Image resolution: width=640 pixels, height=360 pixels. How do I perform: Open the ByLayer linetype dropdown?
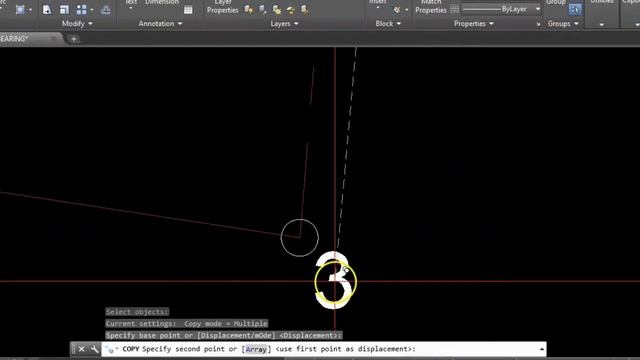(538, 9)
